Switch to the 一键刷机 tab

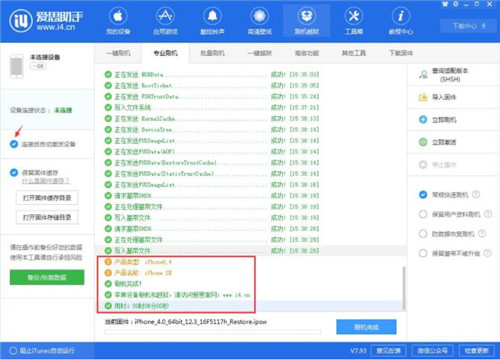(x=118, y=53)
